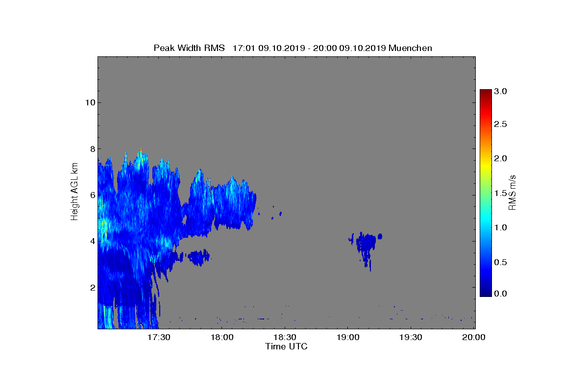Click the 'Height AGL km' axis title

click(x=74, y=192)
